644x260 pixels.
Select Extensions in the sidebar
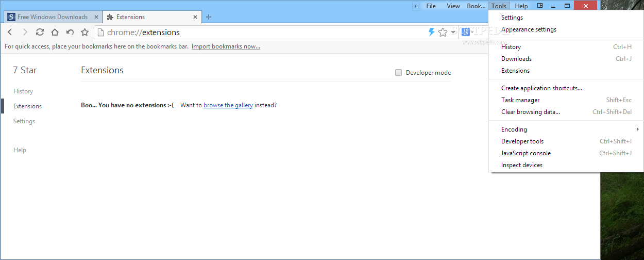coord(28,106)
